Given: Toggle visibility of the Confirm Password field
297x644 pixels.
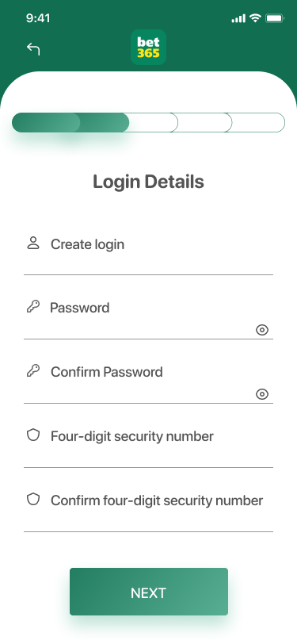Looking at the screenshot, I should (x=262, y=394).
